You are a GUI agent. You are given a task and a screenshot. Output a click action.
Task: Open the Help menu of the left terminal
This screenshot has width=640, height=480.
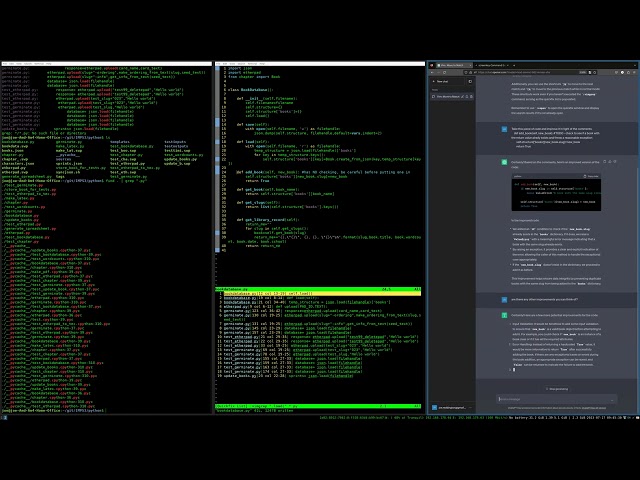point(48,64)
